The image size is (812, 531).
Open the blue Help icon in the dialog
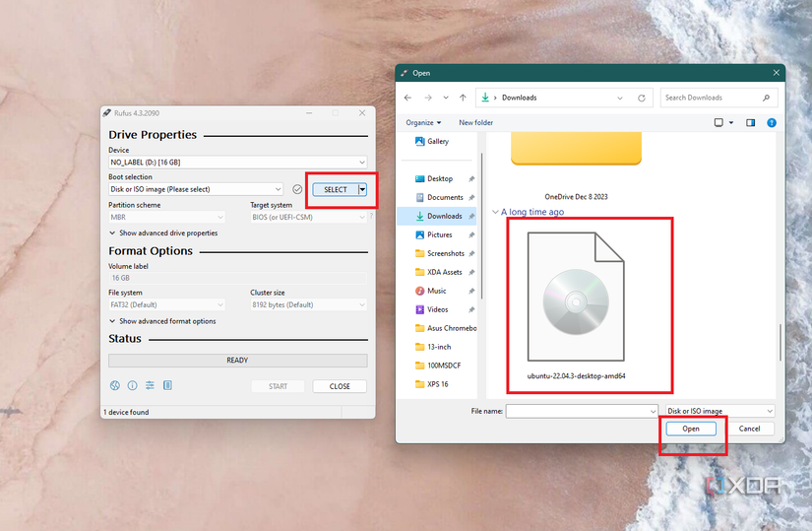772,123
